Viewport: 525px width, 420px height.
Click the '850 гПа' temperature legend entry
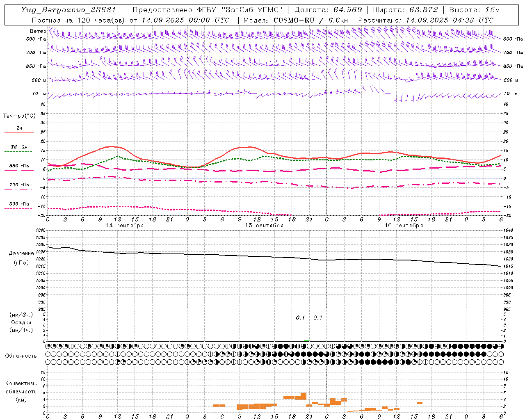click(19, 166)
